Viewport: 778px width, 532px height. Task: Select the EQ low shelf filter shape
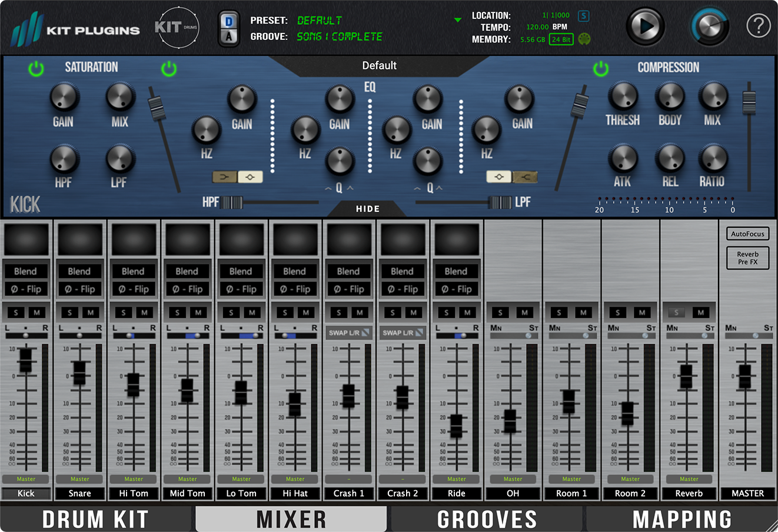[x=224, y=177]
